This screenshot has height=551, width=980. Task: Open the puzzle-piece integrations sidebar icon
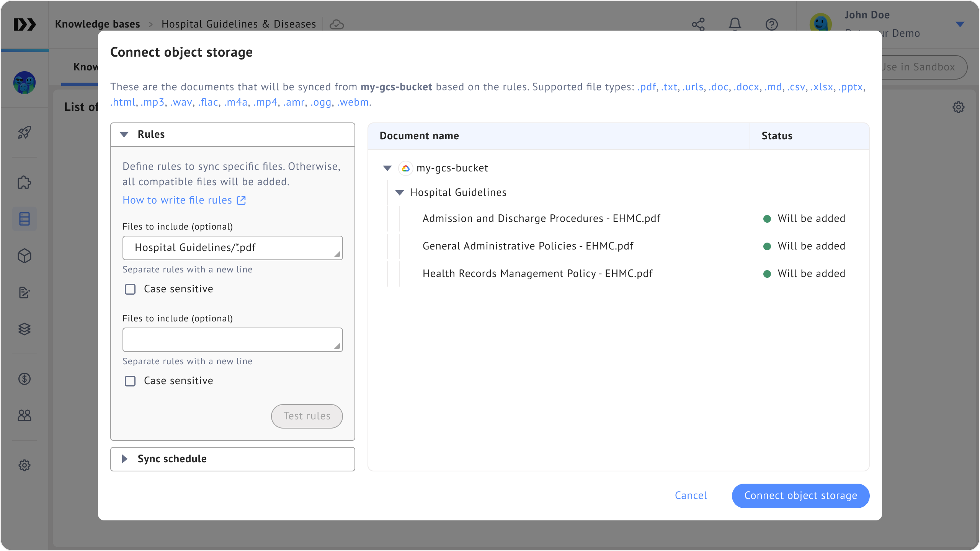coord(24,183)
